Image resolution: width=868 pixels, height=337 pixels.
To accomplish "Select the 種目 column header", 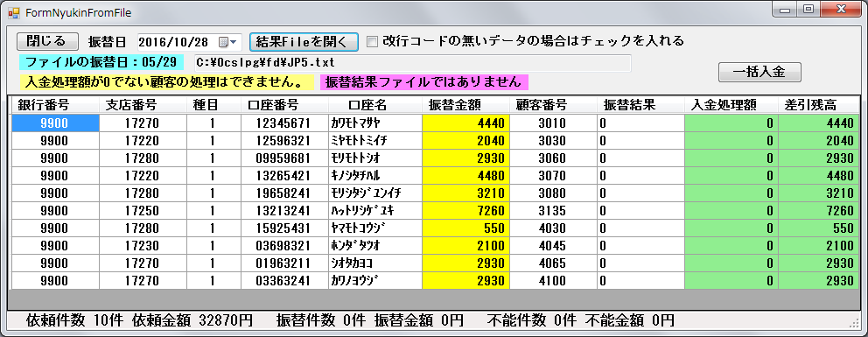I will (213, 105).
